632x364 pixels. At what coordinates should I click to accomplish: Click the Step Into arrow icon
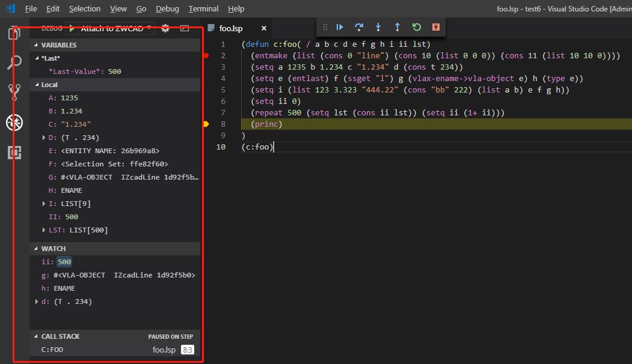[x=378, y=27]
